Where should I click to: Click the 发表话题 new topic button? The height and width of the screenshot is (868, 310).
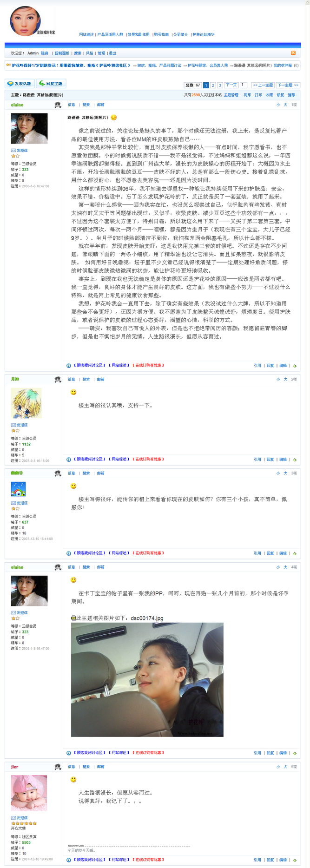tap(19, 84)
